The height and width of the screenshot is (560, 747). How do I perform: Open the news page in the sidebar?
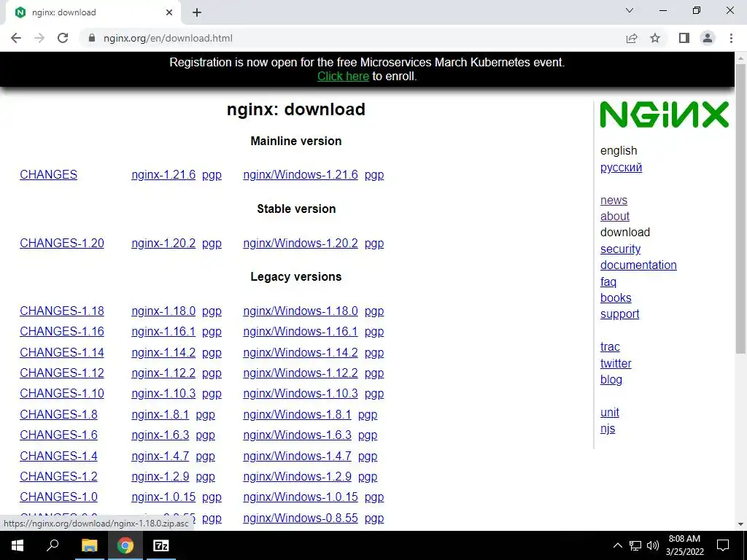click(614, 200)
